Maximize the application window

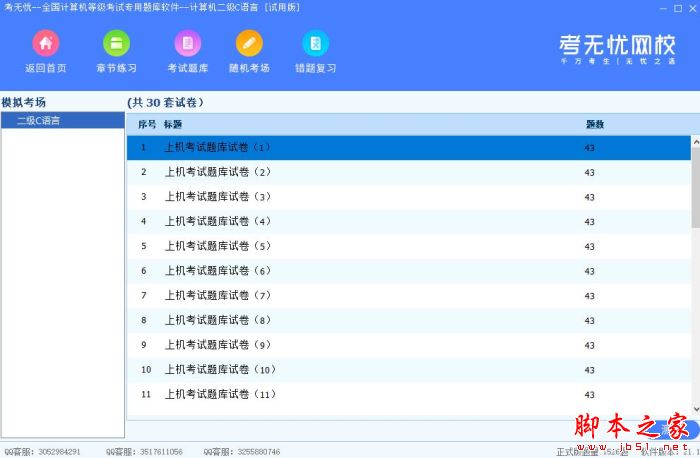[x=678, y=8]
